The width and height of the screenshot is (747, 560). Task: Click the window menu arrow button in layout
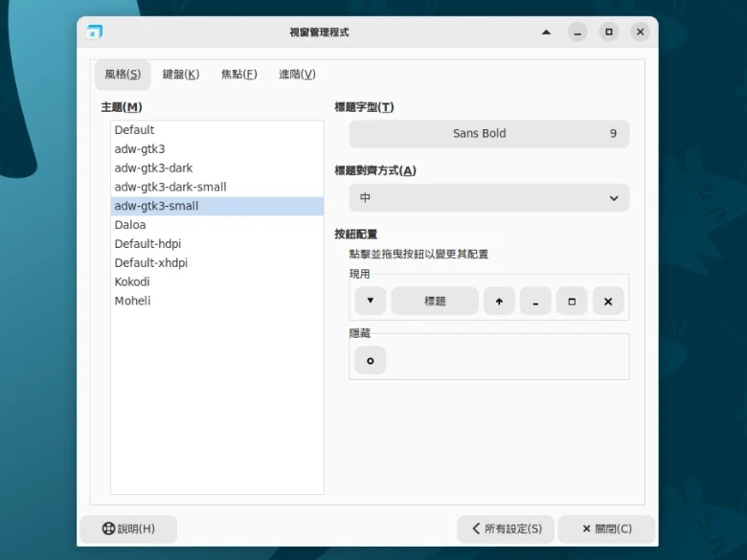(x=370, y=301)
